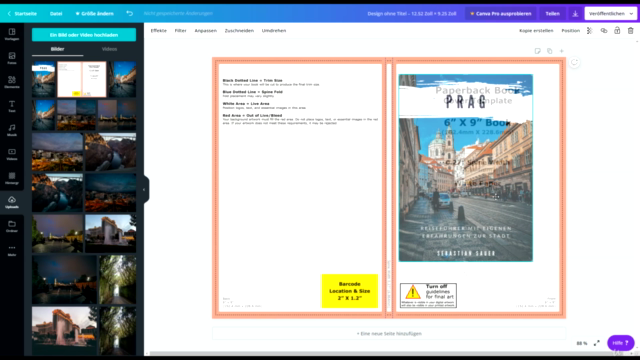Click the fullscreen arrows icon
Viewport: 640px width, 360px height.
pyautogui.click(x=597, y=343)
